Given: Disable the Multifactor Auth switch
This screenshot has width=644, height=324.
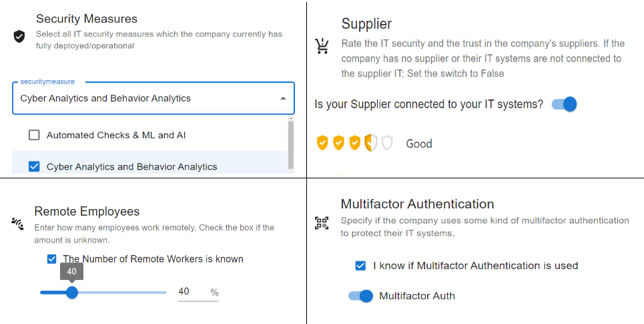Looking at the screenshot, I should pos(360,296).
